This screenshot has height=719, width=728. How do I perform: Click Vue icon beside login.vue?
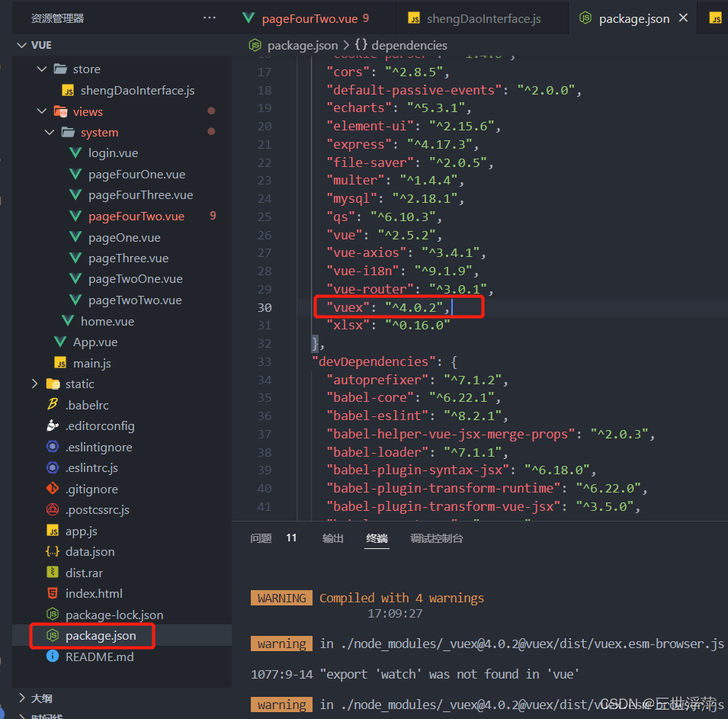tap(75, 152)
